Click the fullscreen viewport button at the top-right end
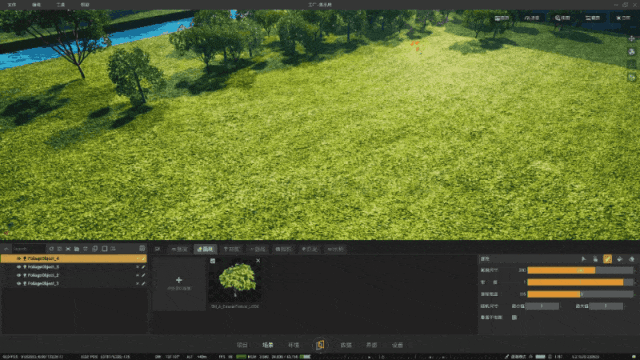Screen dimensions: 640x360 (x=623, y=18)
